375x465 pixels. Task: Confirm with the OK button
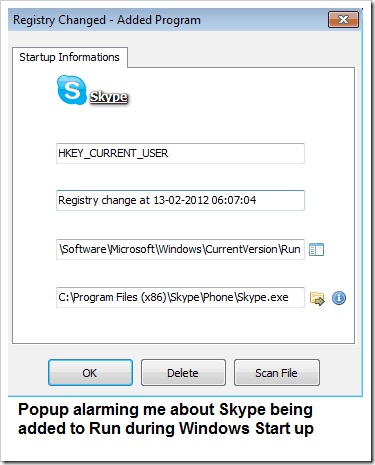click(x=90, y=373)
